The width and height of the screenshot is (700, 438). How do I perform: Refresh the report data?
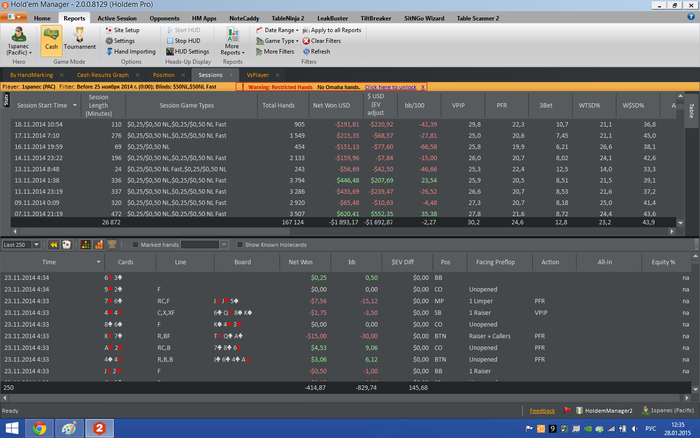[317, 51]
